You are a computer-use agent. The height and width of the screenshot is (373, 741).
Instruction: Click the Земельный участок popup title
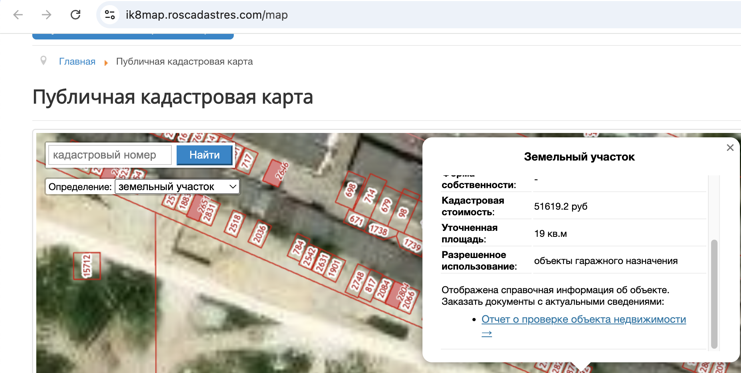point(579,157)
